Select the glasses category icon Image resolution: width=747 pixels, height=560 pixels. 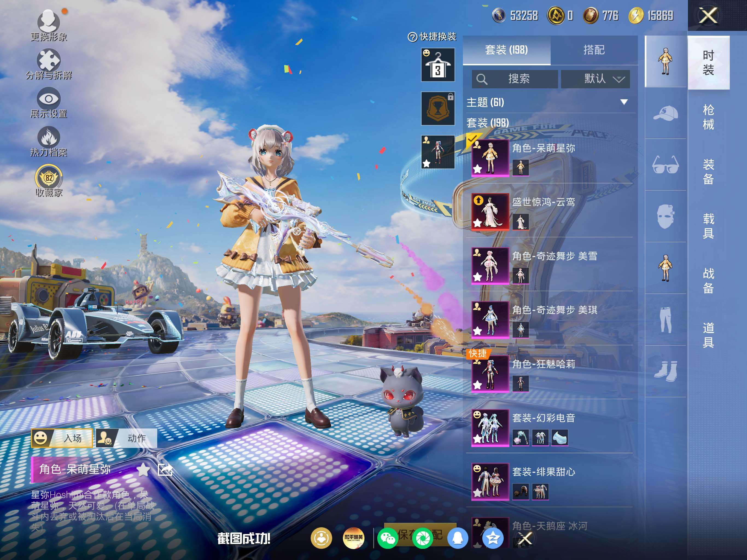pos(665,165)
